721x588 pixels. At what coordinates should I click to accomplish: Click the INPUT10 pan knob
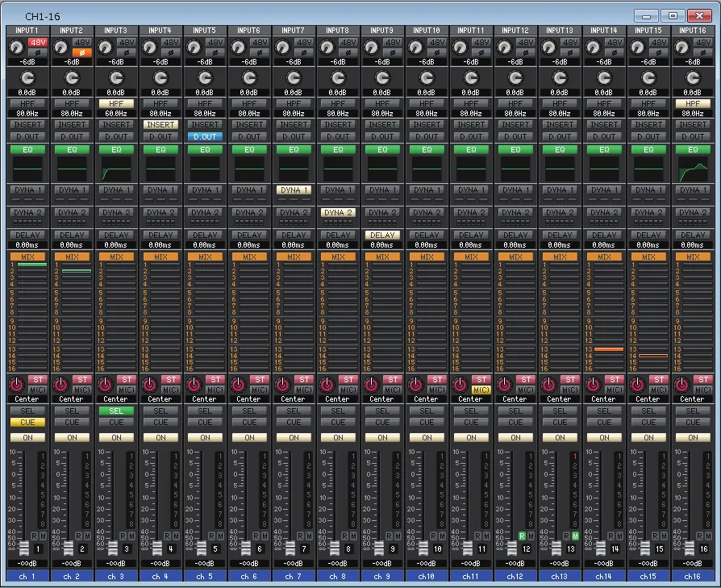click(415, 385)
